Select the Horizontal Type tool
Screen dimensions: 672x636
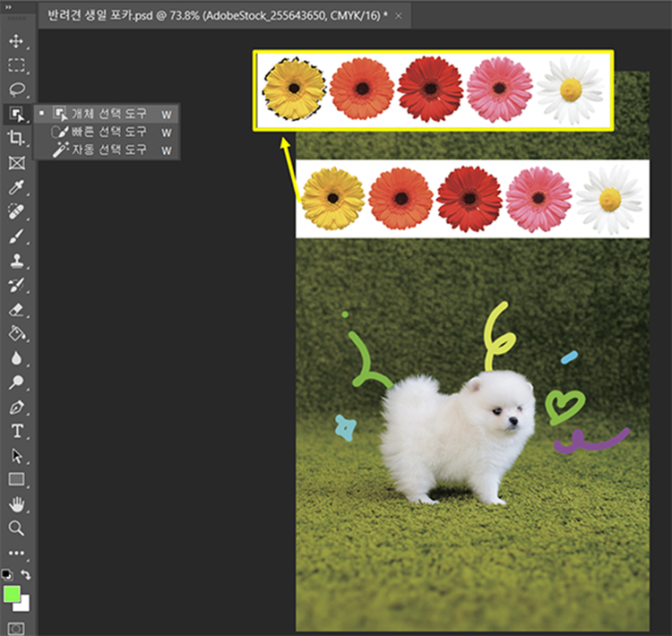[x=16, y=431]
